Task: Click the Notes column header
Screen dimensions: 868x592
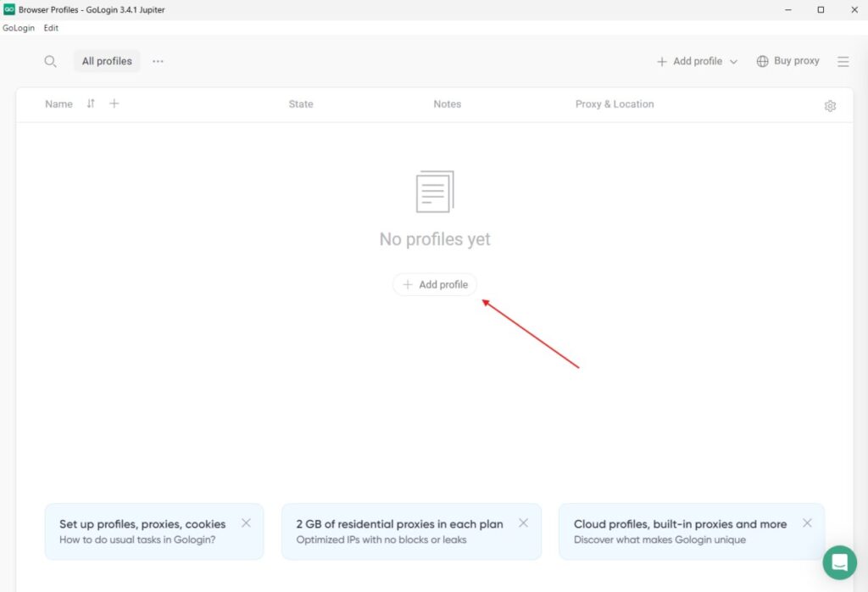Action: pyautogui.click(x=448, y=104)
